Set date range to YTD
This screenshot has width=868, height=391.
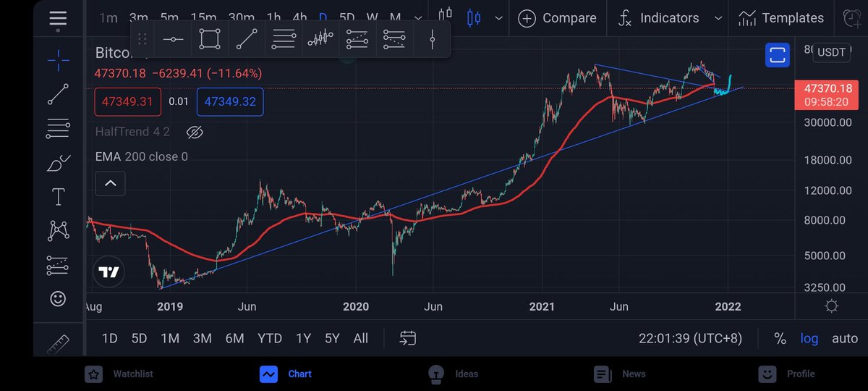(x=270, y=338)
